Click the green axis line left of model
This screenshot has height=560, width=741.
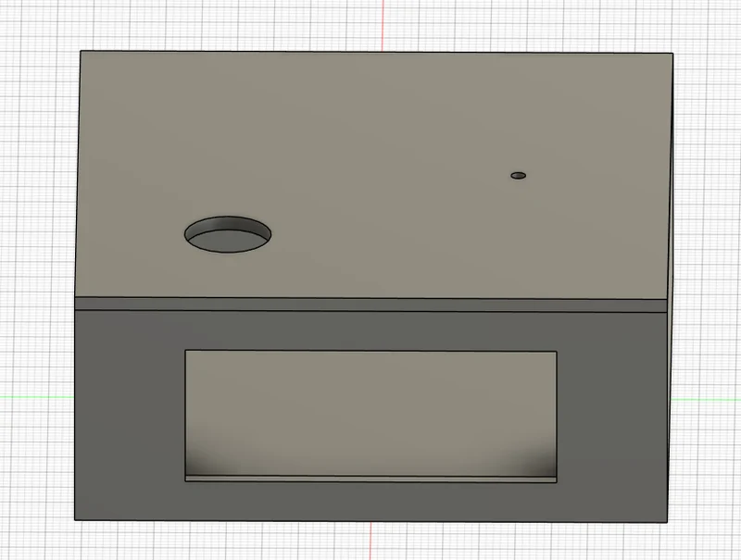(x=37, y=397)
